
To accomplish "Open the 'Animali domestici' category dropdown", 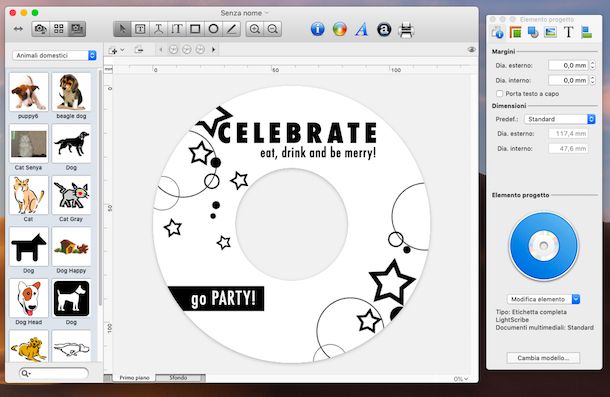I will pos(54,55).
